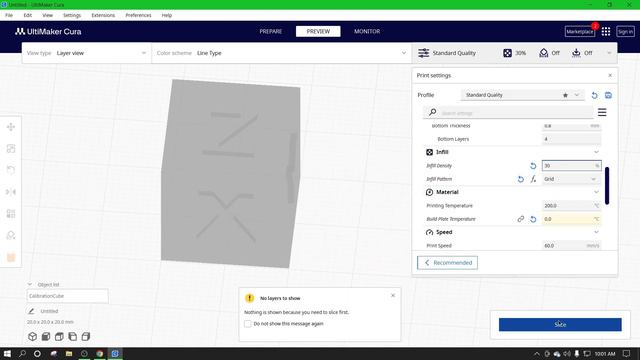Open the Marketplace
The image size is (640, 360).
pyautogui.click(x=580, y=31)
